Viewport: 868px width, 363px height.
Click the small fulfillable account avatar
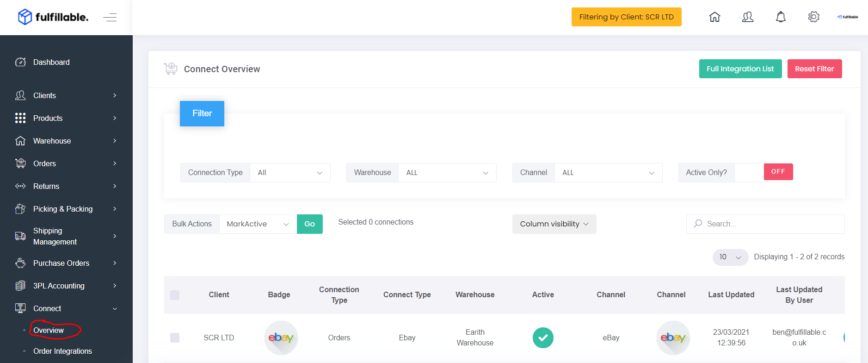pyautogui.click(x=848, y=17)
